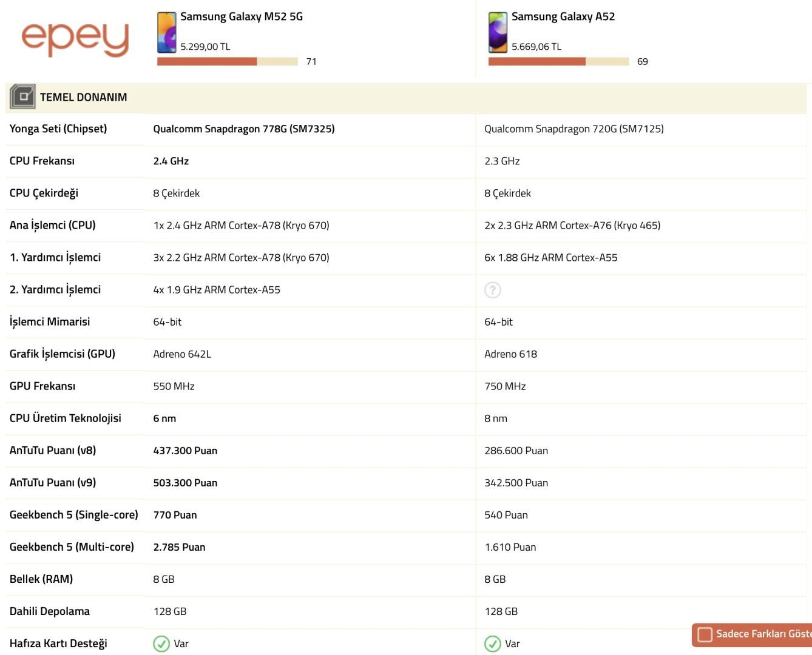Click 3x 2.2 GHz ARM Cortex-A78 value
The width and height of the screenshot is (812, 655).
(x=241, y=257)
